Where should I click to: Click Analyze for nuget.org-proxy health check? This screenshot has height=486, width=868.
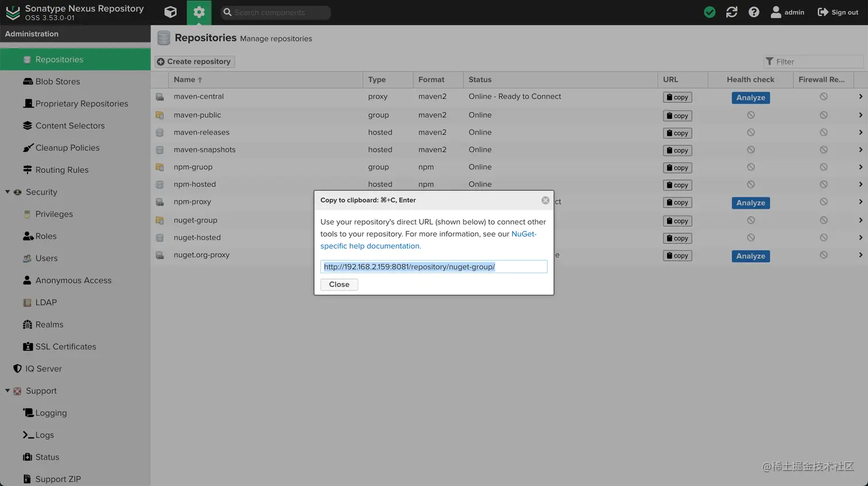(x=751, y=256)
